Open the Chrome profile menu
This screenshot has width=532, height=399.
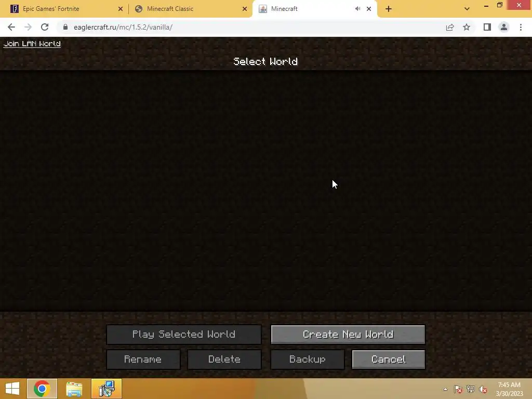click(504, 27)
